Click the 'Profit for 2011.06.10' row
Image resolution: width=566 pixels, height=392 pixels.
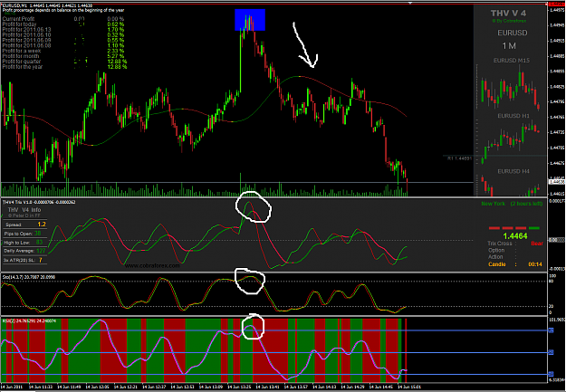64,35
